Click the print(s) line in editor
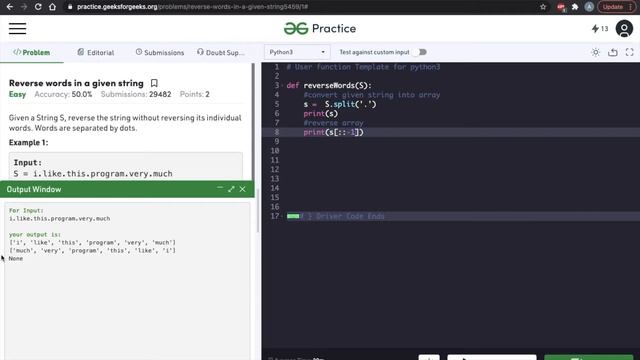The height and width of the screenshot is (360, 640). pyautogui.click(x=320, y=113)
